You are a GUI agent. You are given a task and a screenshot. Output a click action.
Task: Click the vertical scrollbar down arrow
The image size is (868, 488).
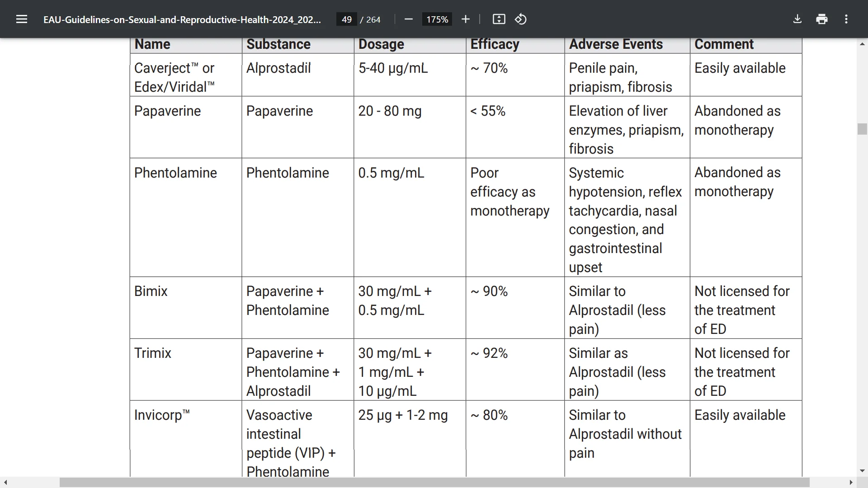(x=862, y=471)
